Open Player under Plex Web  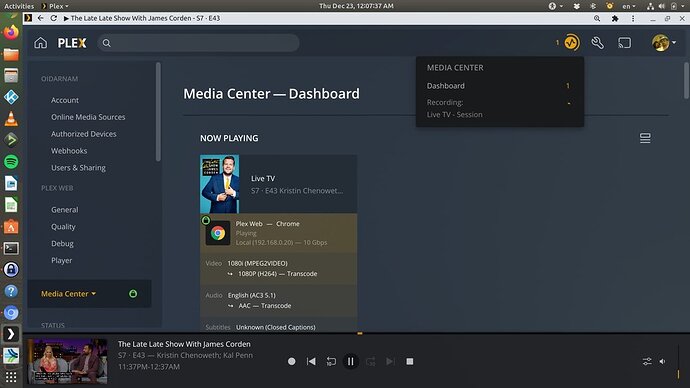tap(62, 260)
